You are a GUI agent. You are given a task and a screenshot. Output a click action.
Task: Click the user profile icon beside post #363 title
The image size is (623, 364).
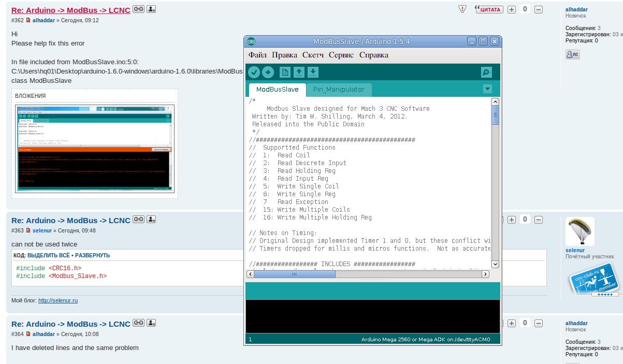pos(151,220)
